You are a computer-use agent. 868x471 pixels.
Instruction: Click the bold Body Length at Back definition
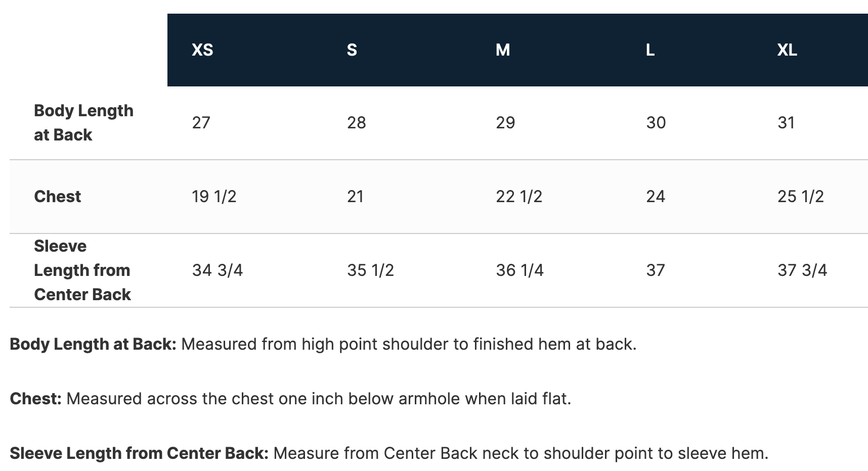tap(93, 344)
